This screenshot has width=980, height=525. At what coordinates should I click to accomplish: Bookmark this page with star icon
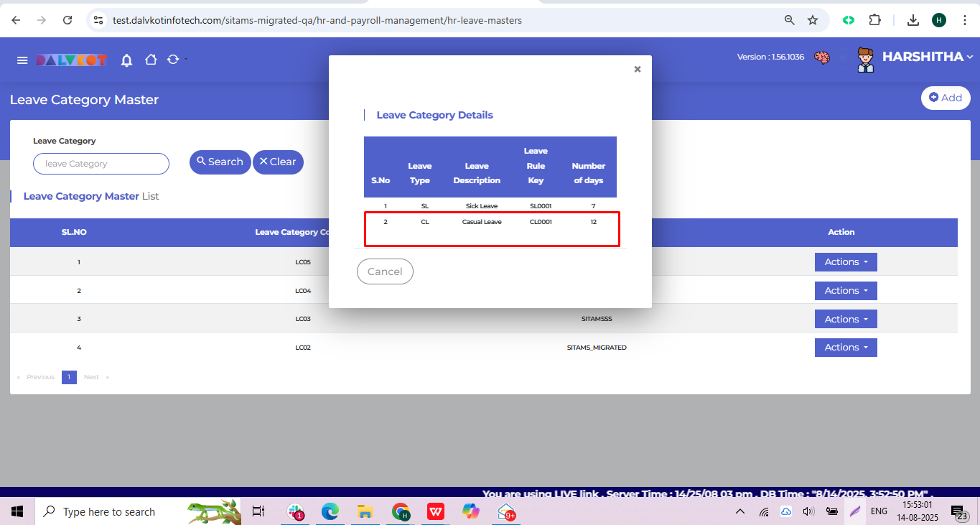[x=813, y=20]
